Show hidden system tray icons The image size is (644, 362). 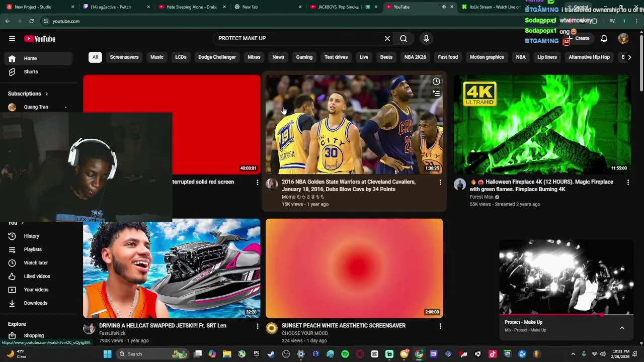click(573, 354)
